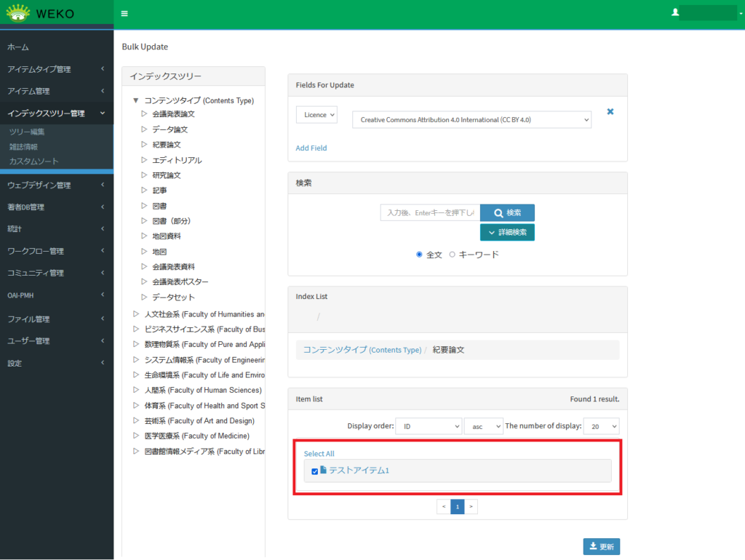Remove Licence field with the X icon
The height and width of the screenshot is (560, 745).
point(610,112)
